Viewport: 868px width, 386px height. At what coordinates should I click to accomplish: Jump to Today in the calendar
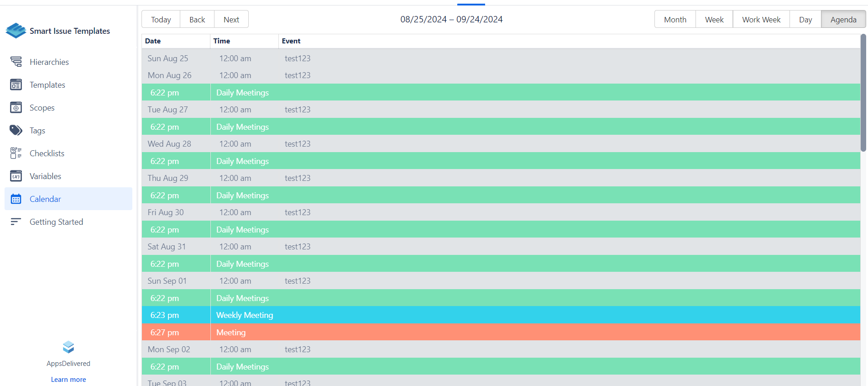click(161, 20)
